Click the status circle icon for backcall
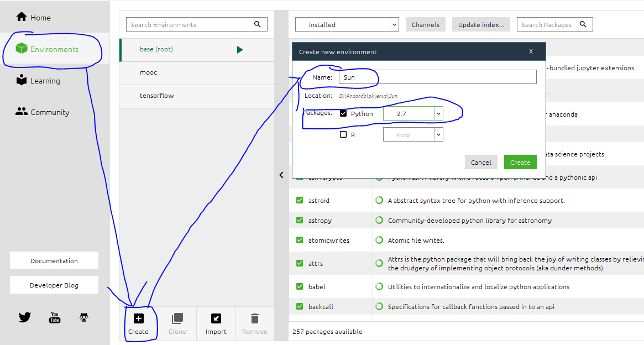 (x=380, y=306)
